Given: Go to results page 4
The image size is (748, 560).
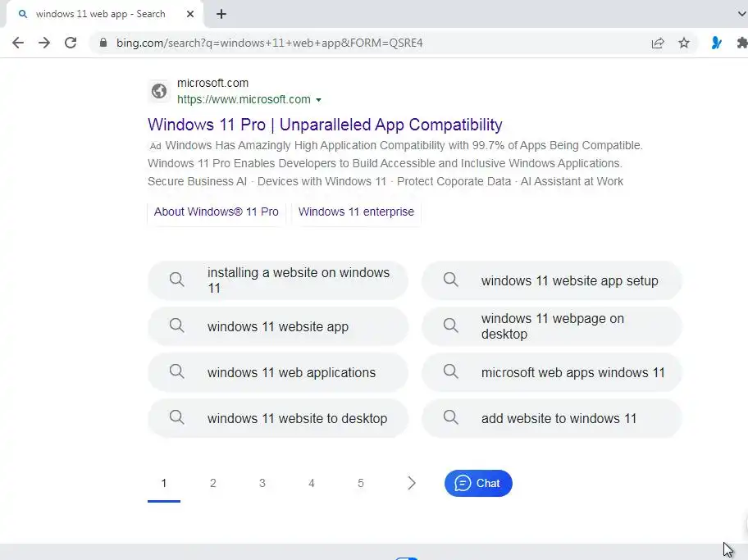Looking at the screenshot, I should (x=312, y=483).
